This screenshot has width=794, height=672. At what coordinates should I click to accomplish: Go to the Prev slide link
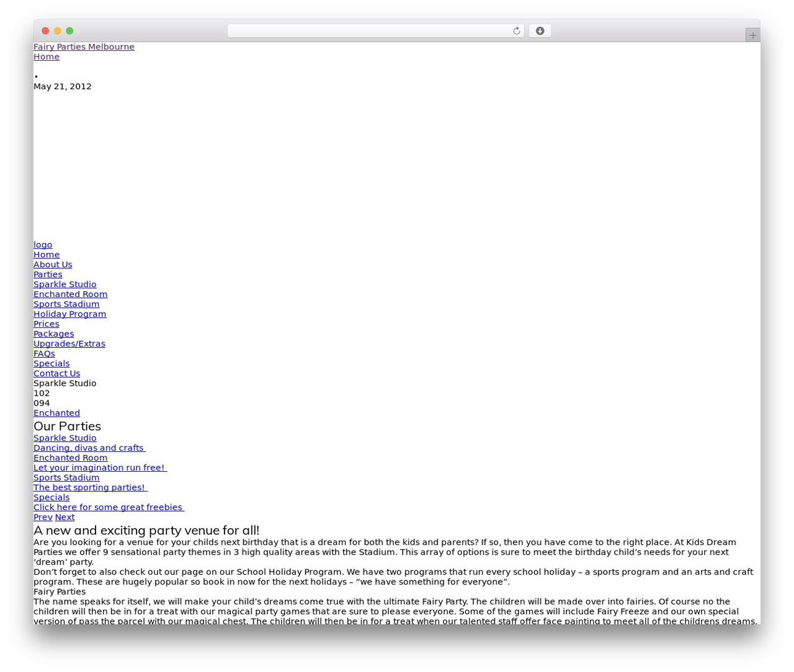(x=43, y=518)
